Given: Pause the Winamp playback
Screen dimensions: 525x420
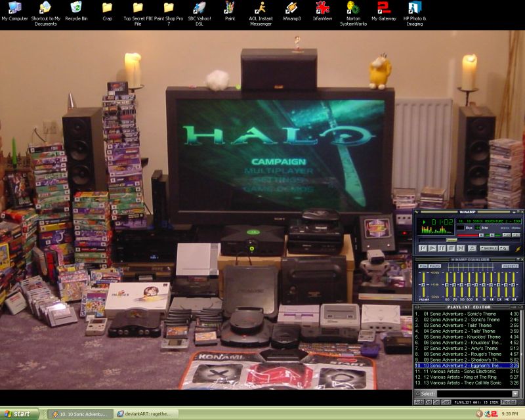Looking at the screenshot, I should pos(442,248).
